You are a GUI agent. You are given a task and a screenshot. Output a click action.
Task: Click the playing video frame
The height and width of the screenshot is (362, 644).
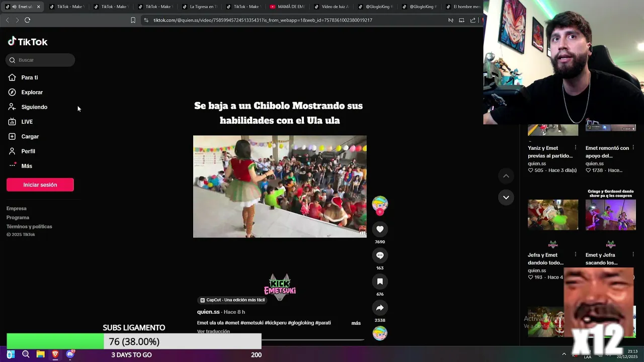point(280,187)
